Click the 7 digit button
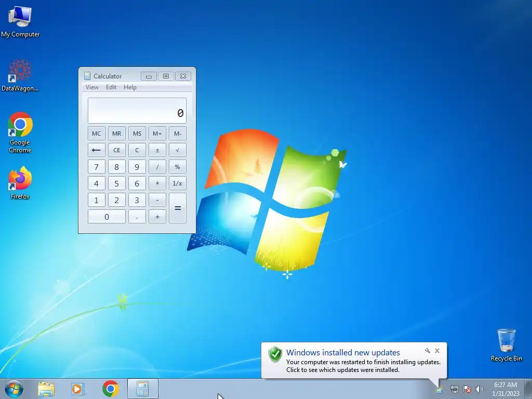The image size is (532, 399). (x=96, y=167)
